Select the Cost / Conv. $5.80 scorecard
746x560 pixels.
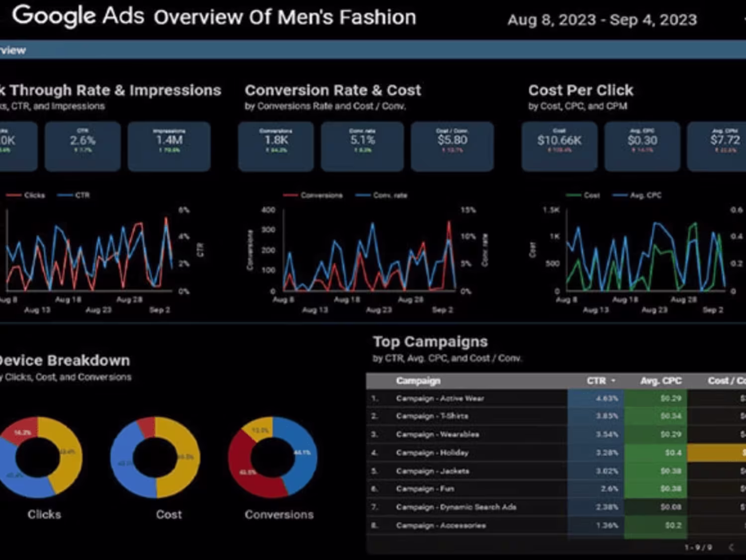coord(452,146)
